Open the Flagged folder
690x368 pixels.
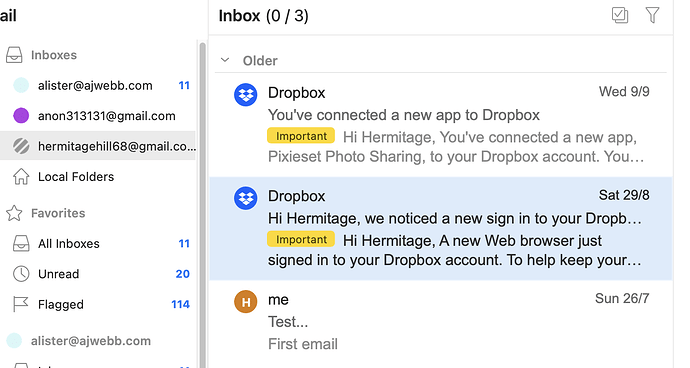coord(98,304)
